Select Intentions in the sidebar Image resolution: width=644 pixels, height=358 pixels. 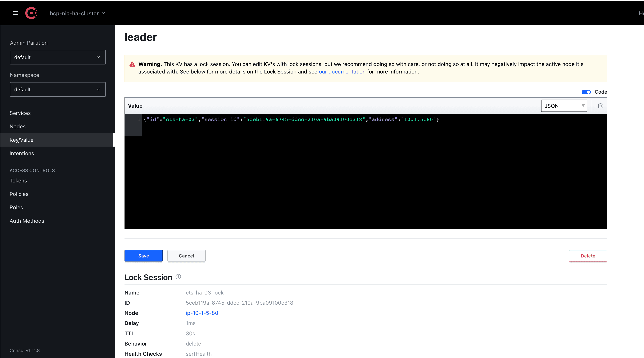22,153
